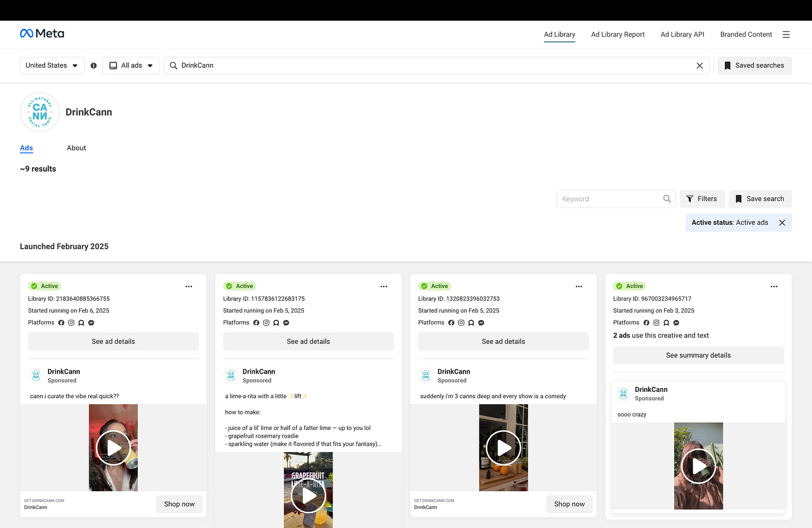Click Shop now on the first ad
Screen dimensions: 812x528
(180, 504)
